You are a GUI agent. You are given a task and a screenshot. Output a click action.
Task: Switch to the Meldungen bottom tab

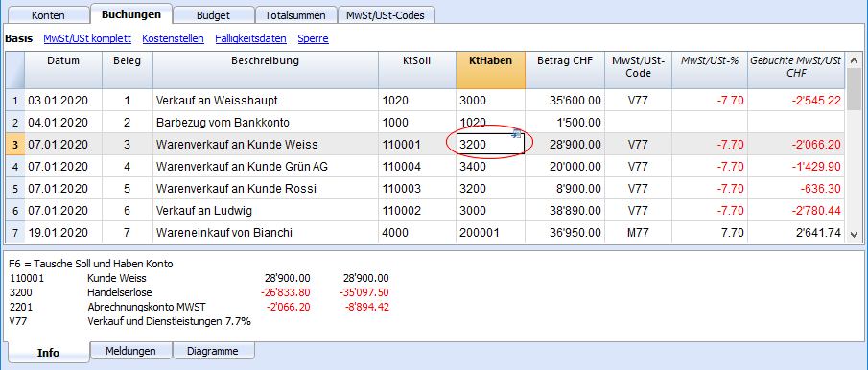coord(130,351)
